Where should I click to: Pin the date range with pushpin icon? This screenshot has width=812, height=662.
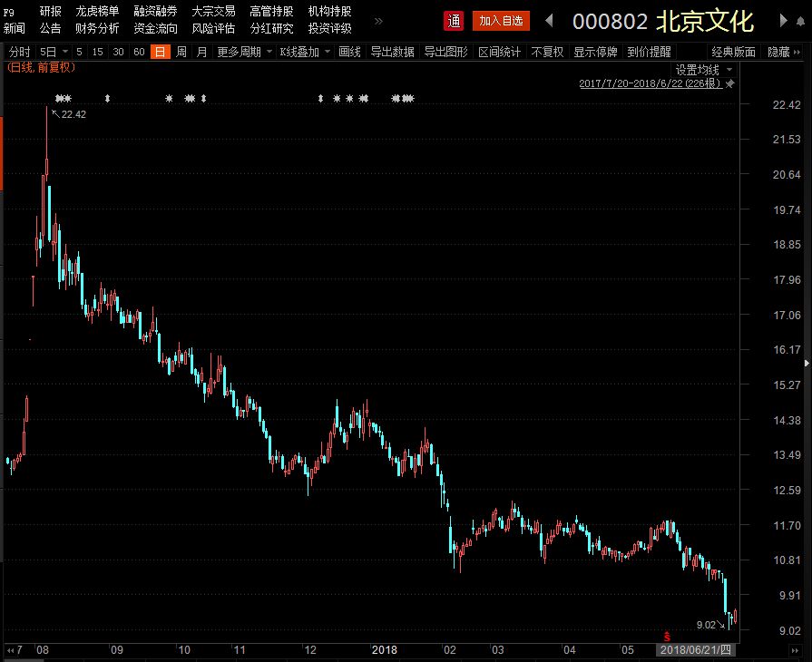tap(730, 83)
